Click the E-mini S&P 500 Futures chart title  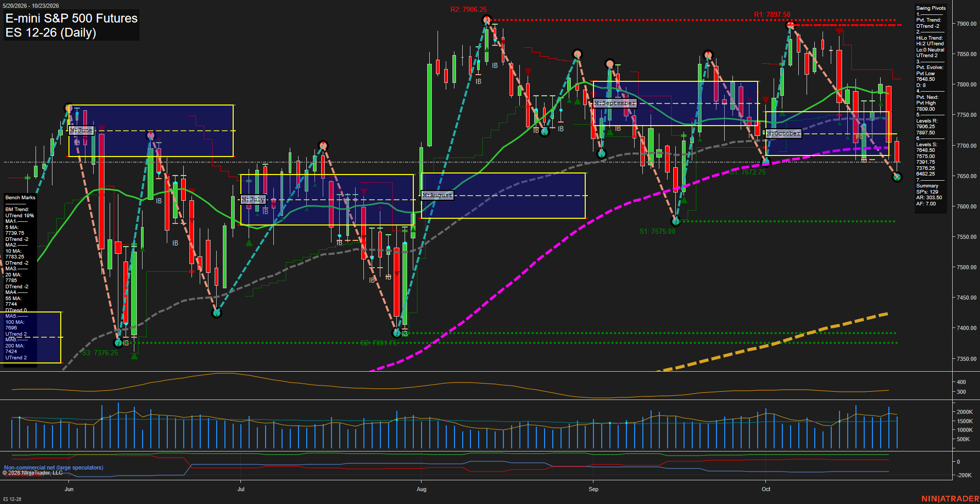pyautogui.click(x=72, y=18)
